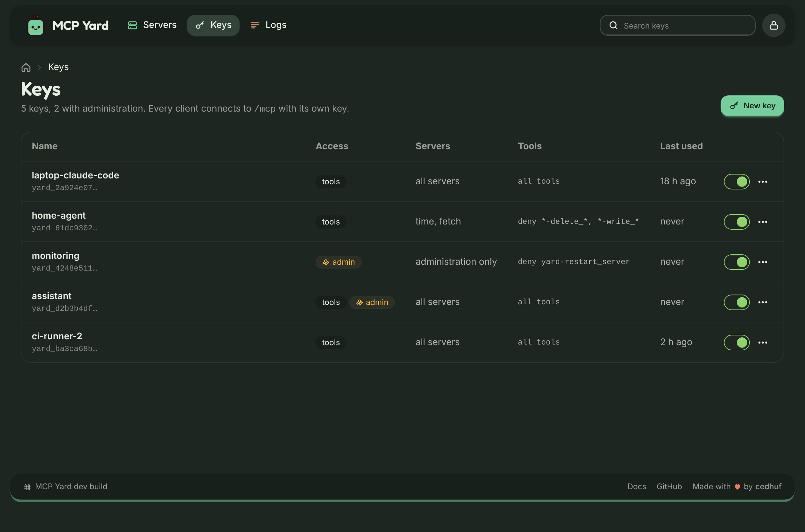Screen dimensions: 805x532
Task: Click the Access column header
Action: tap(332, 146)
